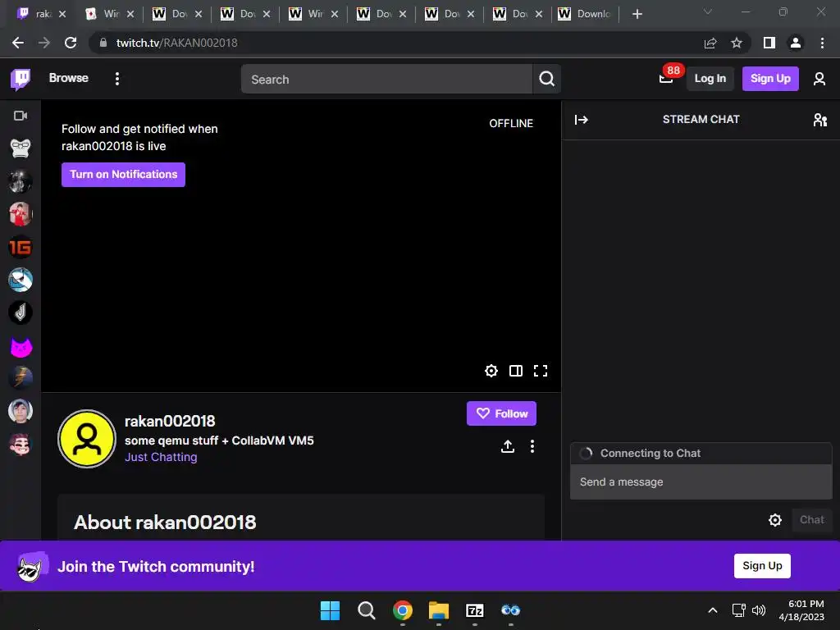Open Chrome profile icon
The width and height of the screenshot is (840, 630).
pos(796,43)
